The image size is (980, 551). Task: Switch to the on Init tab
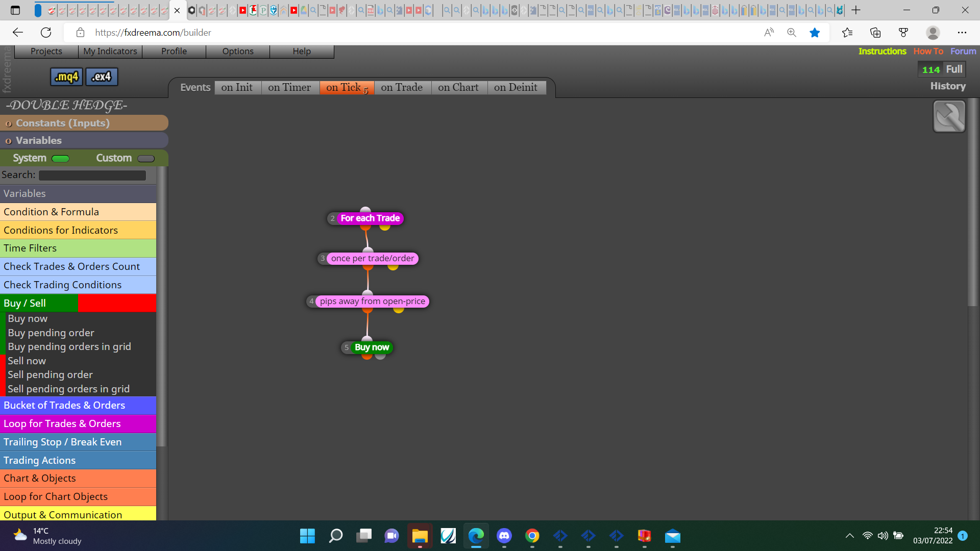(237, 87)
